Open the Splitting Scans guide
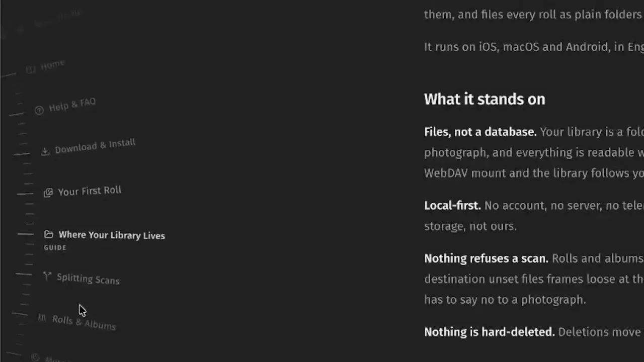The width and height of the screenshot is (644, 362). (88, 279)
